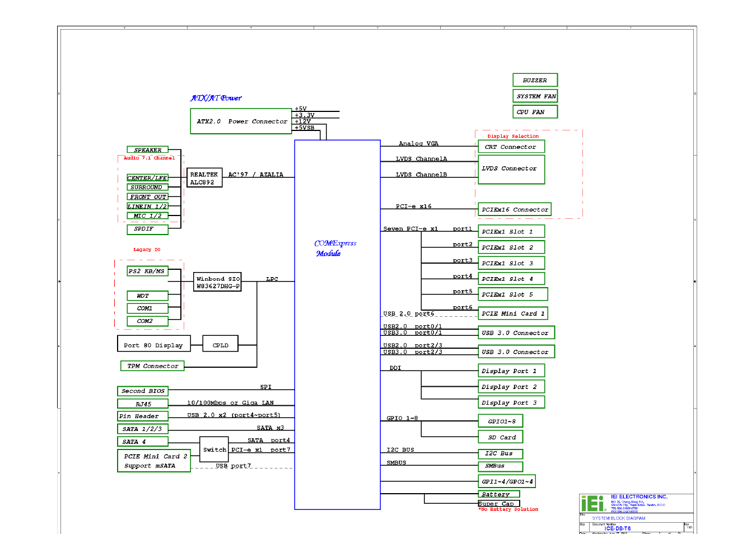The height and width of the screenshot is (534, 756).
Task: Select PCIEx1 Slot 1 box
Action: 511,231
